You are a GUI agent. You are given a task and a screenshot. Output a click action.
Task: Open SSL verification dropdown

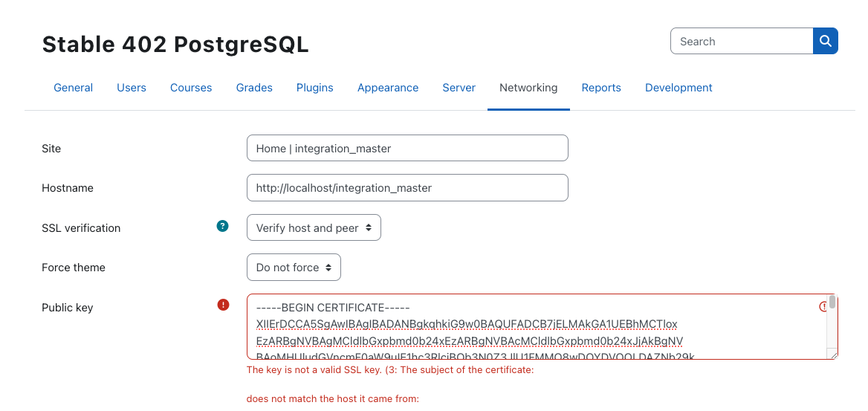tap(314, 227)
